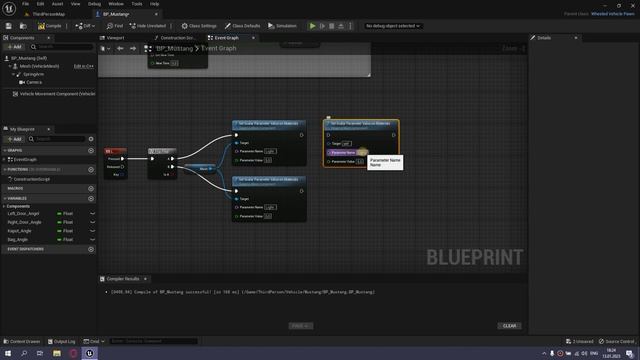Screen dimensions: 640x360
Task: Switch to the Construction Script tab
Action: coord(177,38)
